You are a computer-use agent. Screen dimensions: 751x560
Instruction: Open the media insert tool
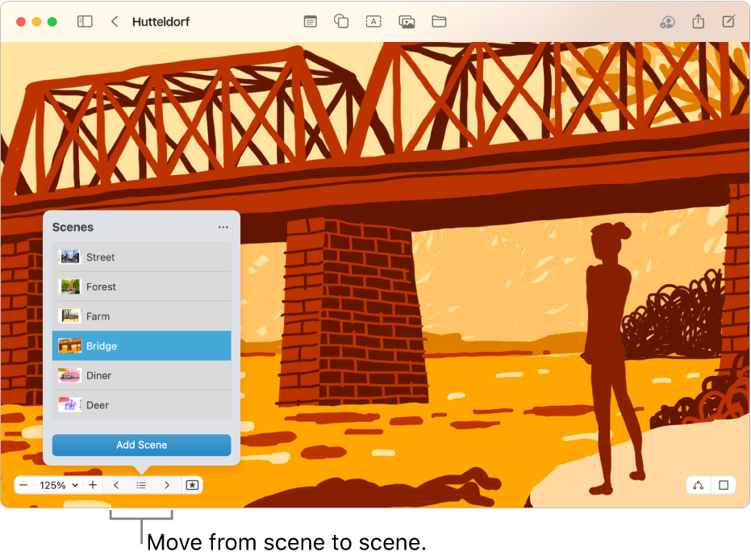coord(407,22)
